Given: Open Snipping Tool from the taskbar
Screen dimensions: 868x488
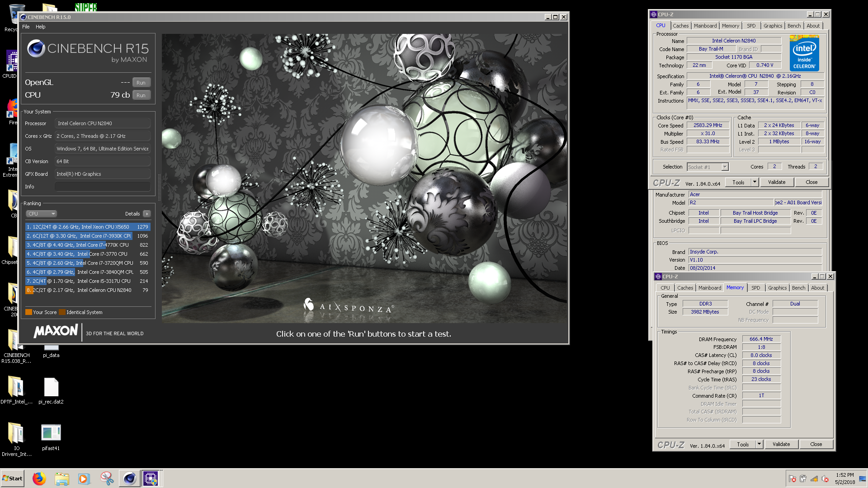Looking at the screenshot, I should 107,479.
